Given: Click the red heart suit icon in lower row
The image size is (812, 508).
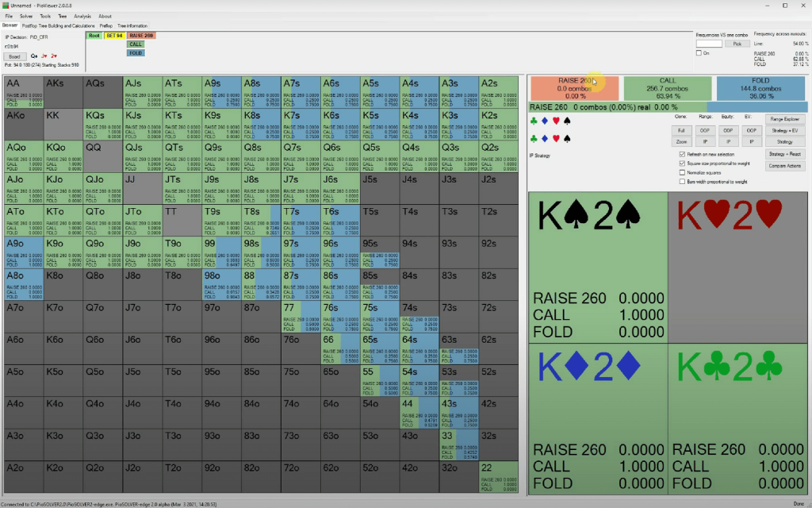Looking at the screenshot, I should pyautogui.click(x=555, y=138).
